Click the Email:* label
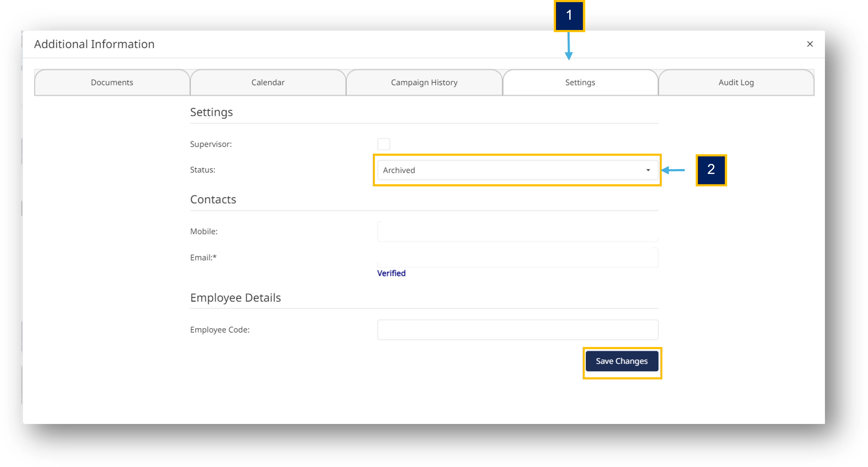 tap(204, 258)
